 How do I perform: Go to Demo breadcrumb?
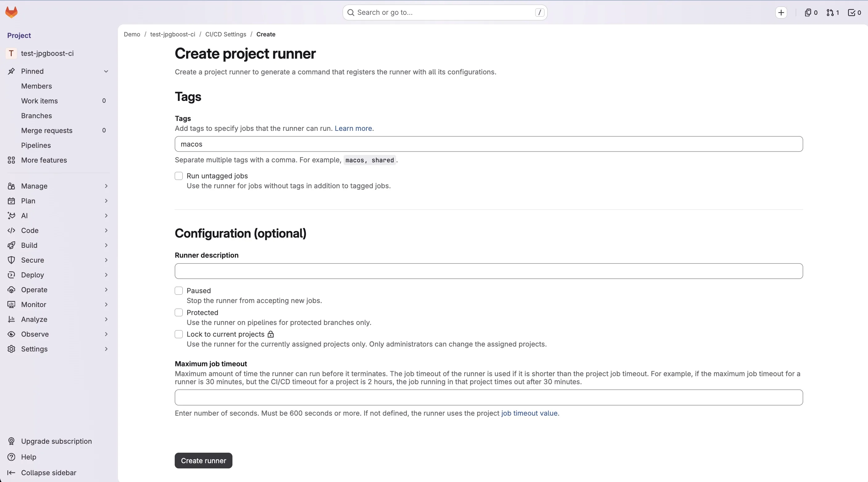tap(132, 34)
